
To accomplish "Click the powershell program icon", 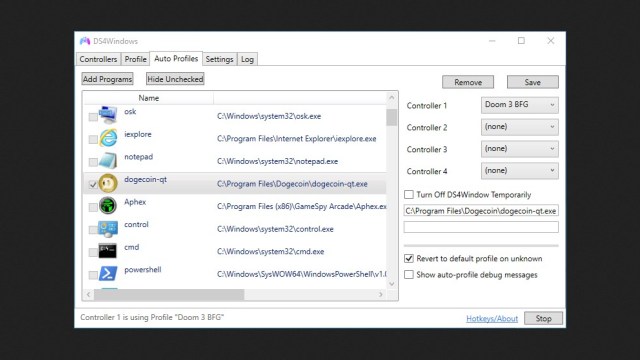I will pos(108,273).
